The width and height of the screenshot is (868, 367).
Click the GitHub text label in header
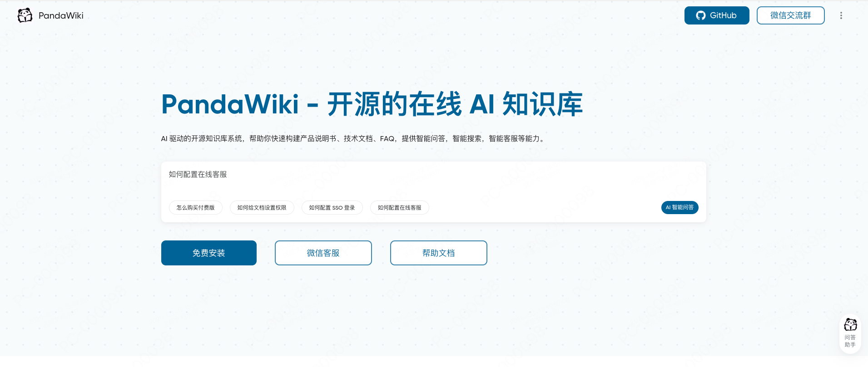click(x=723, y=15)
